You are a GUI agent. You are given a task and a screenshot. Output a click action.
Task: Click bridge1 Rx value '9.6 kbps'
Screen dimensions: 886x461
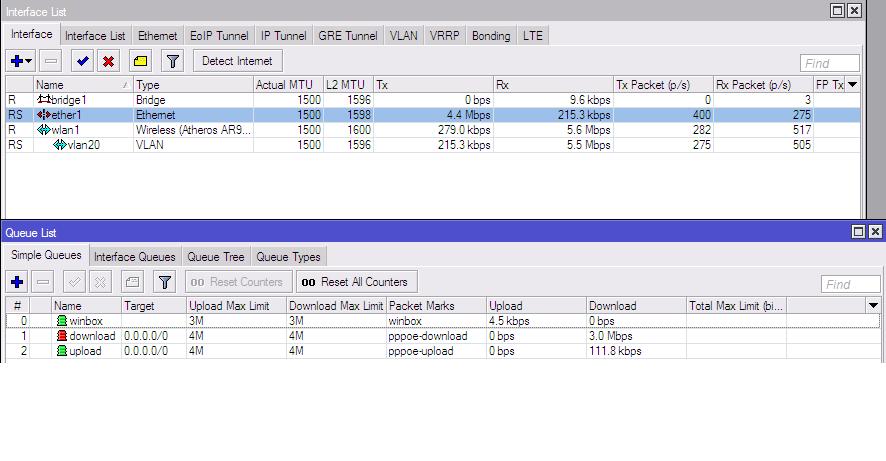pyautogui.click(x=590, y=99)
